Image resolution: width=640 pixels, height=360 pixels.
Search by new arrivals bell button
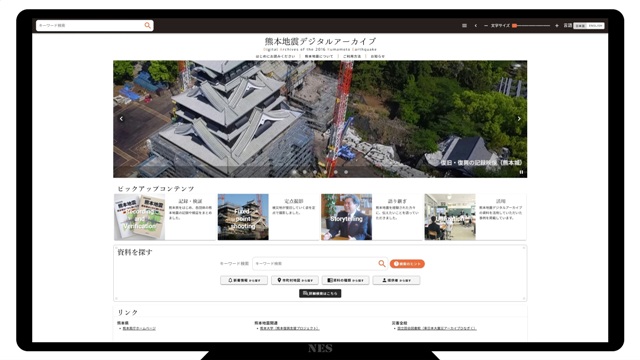pos(244,280)
